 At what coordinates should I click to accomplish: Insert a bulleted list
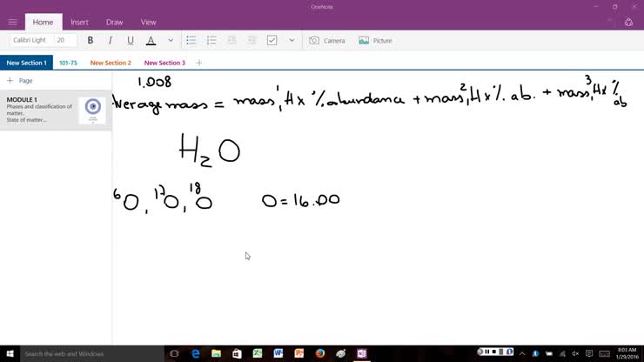[191, 40]
